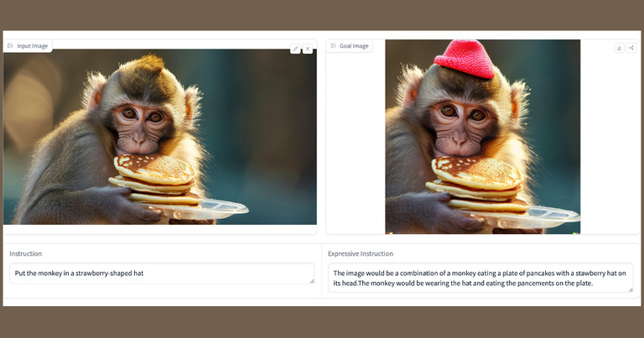Click the Input Image label tab
This screenshot has width=644, height=338.
[x=28, y=46]
